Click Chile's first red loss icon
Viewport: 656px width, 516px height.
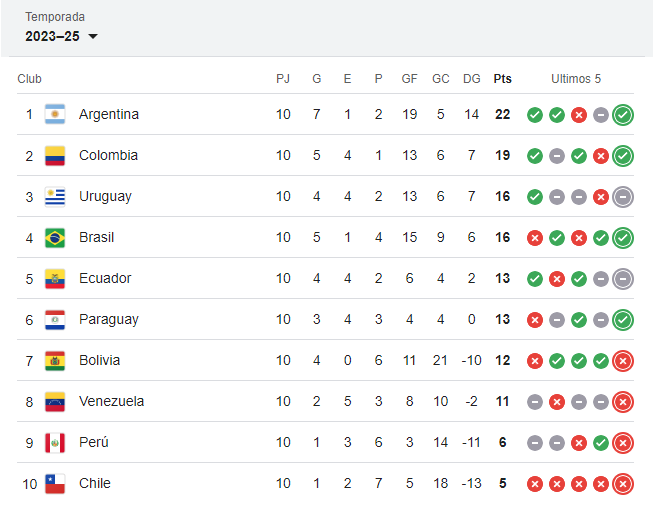(535, 484)
